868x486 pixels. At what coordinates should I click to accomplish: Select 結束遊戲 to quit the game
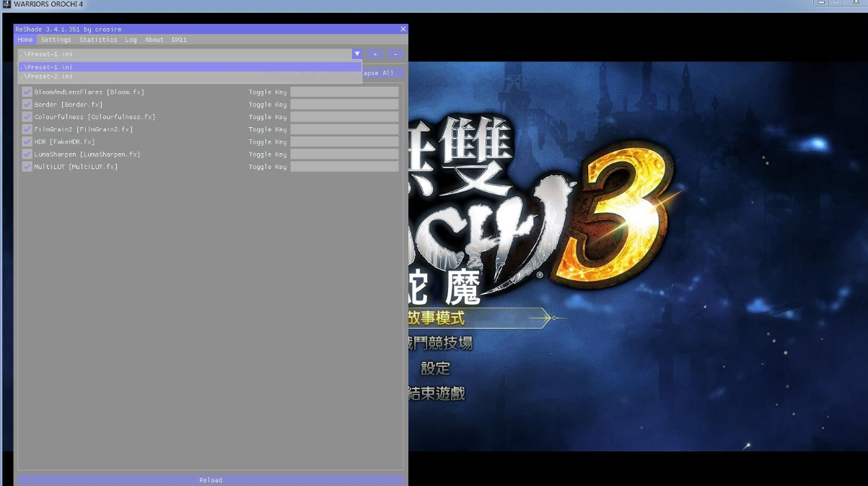437,394
